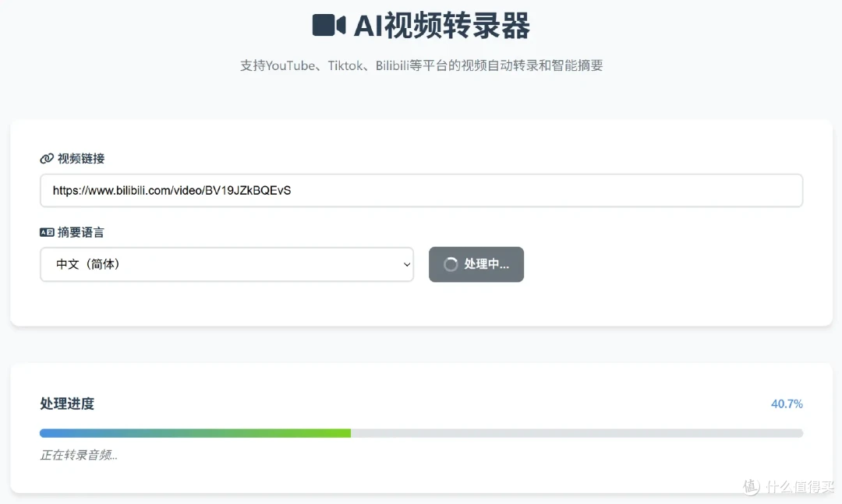Click the subtitle mentioning YouTube, Tiktok, Bilibili

point(421,65)
